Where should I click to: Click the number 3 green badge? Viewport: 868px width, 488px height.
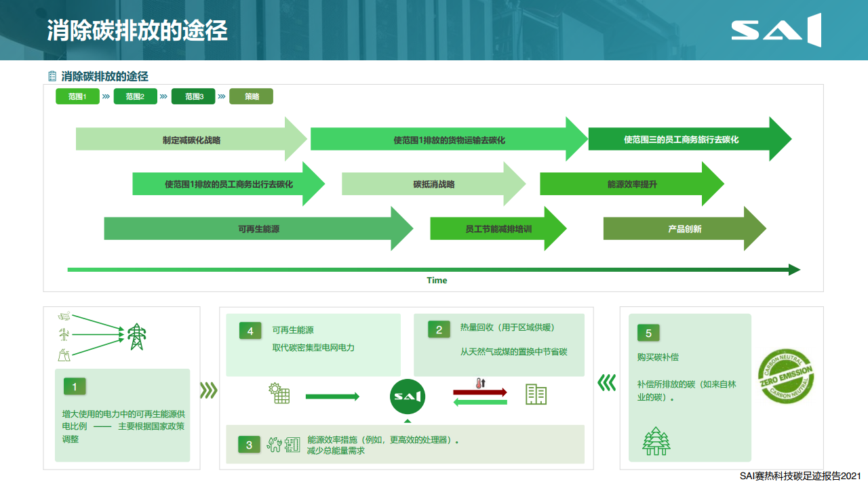(x=249, y=445)
